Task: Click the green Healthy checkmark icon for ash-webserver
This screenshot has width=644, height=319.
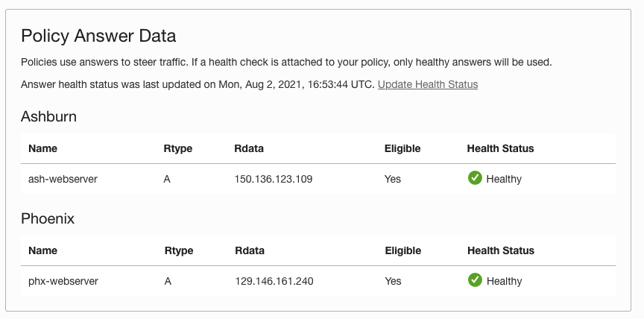Action: tap(475, 178)
